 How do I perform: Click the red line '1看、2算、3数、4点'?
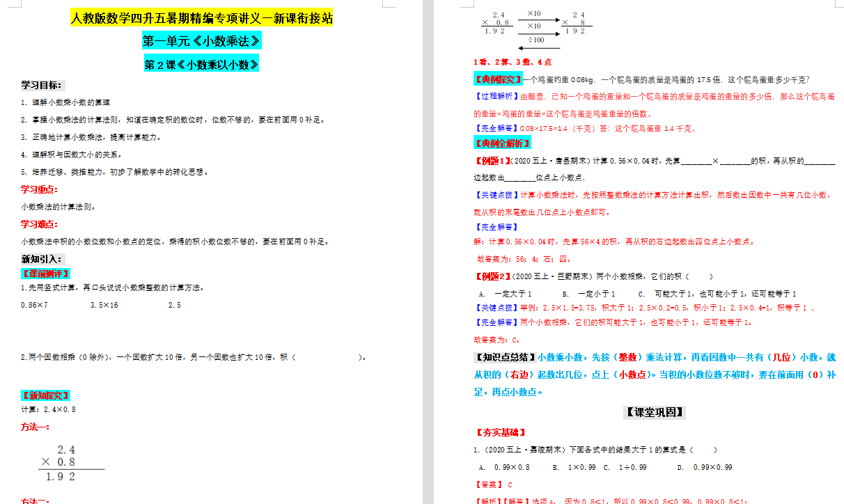[513, 62]
